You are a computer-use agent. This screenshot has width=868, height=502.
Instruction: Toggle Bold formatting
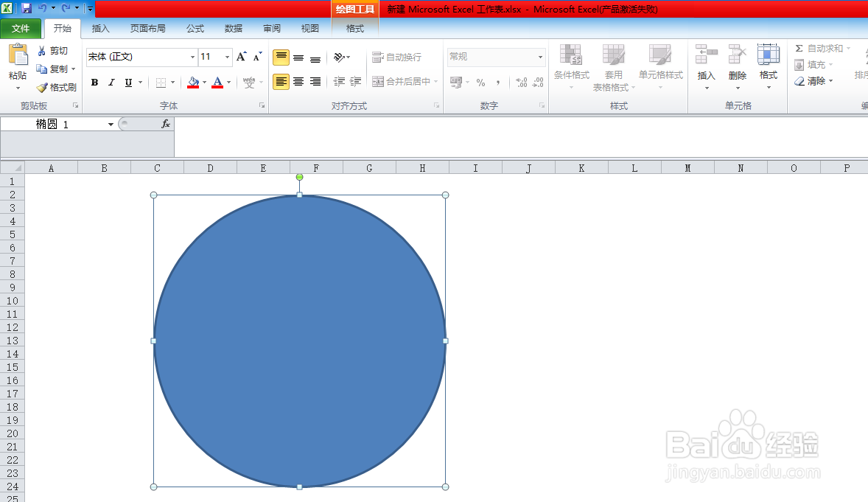point(94,83)
